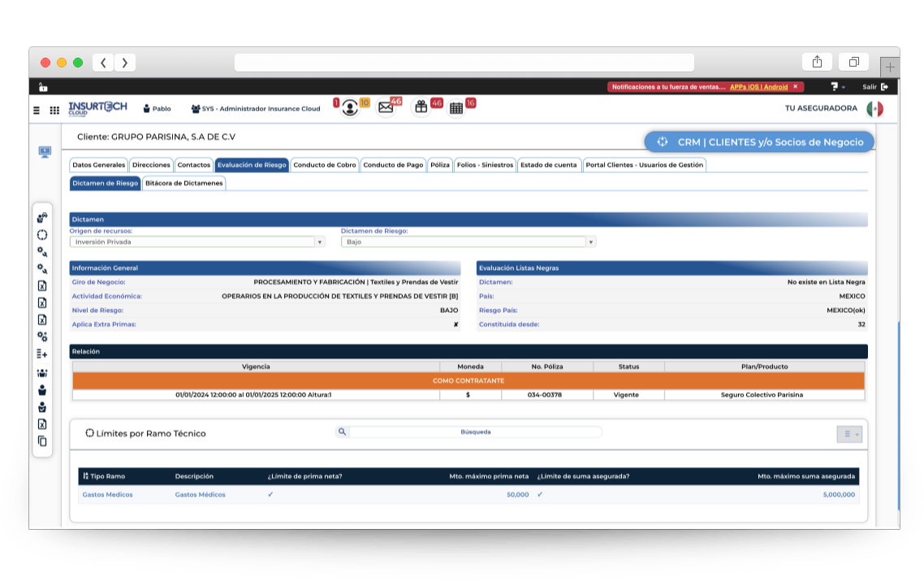924x581 pixels.
Task: Open the gift birthdays icon
Action: click(421, 106)
